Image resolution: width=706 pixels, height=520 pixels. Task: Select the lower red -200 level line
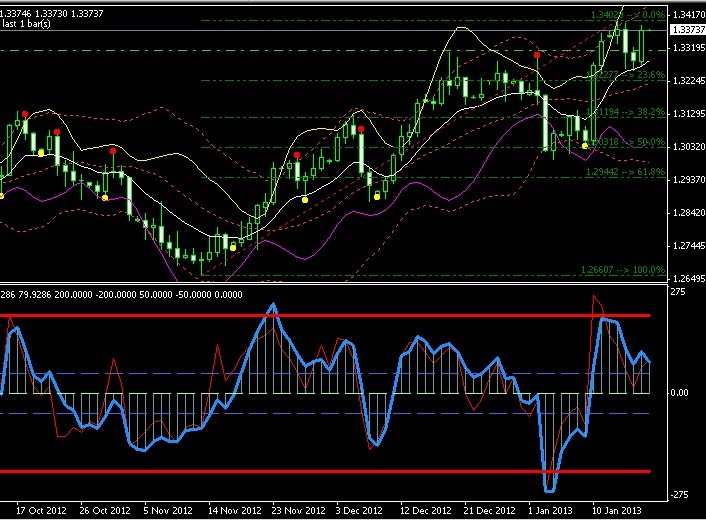tap(326, 471)
